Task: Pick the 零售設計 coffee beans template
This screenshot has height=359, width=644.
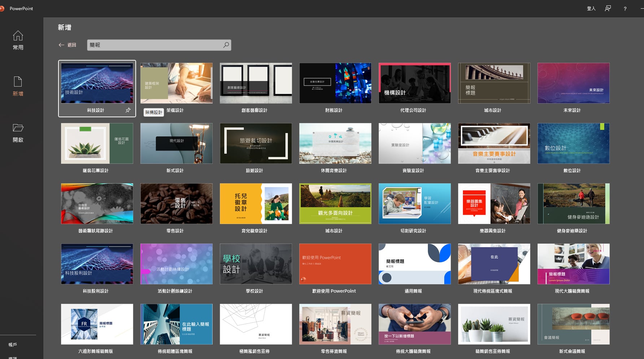Action: [x=176, y=203]
